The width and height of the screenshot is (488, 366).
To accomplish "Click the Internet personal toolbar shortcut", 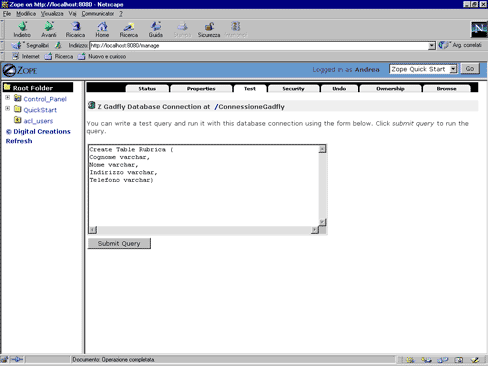I will (x=26, y=56).
